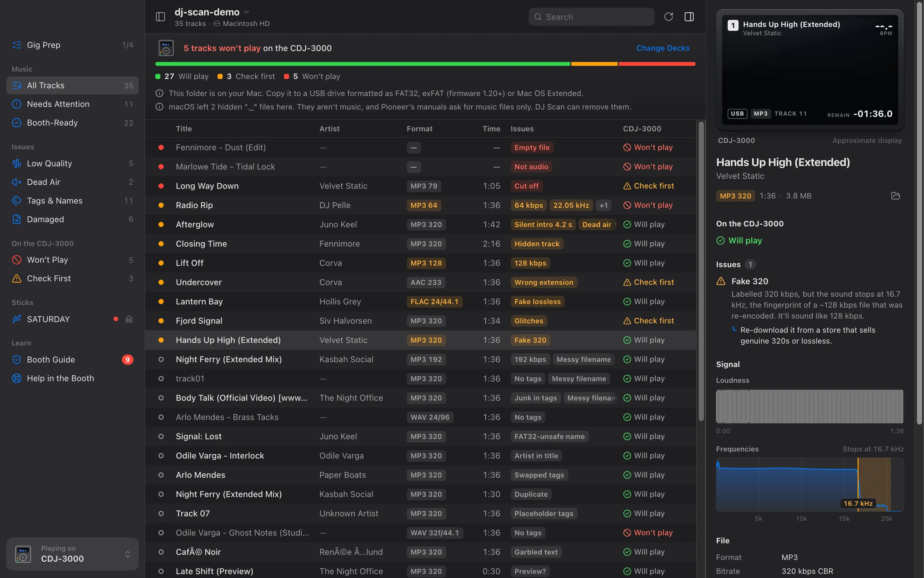This screenshot has width=924, height=578.
Task: Reveal file in Finder folder icon
Action: point(895,196)
